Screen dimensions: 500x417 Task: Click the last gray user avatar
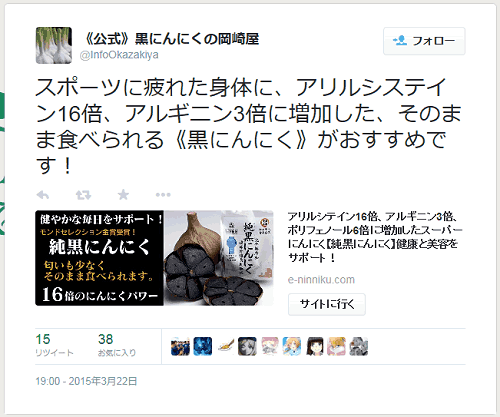(x=358, y=346)
